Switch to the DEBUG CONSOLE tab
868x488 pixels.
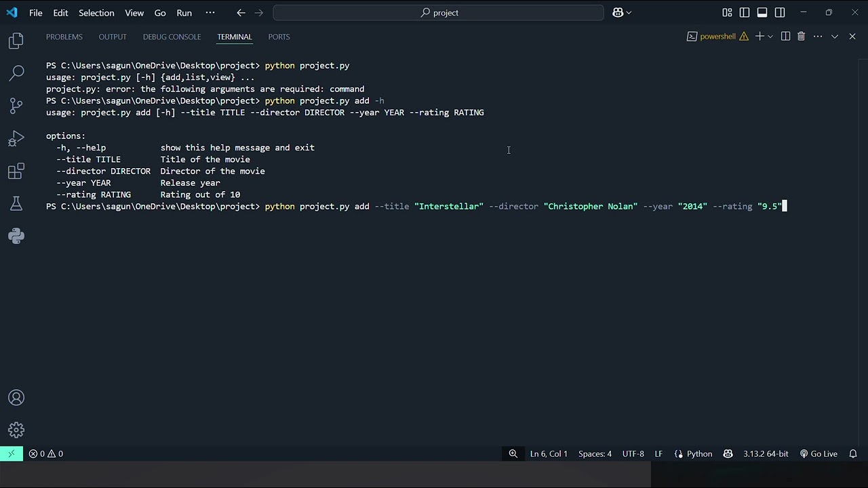[172, 37]
